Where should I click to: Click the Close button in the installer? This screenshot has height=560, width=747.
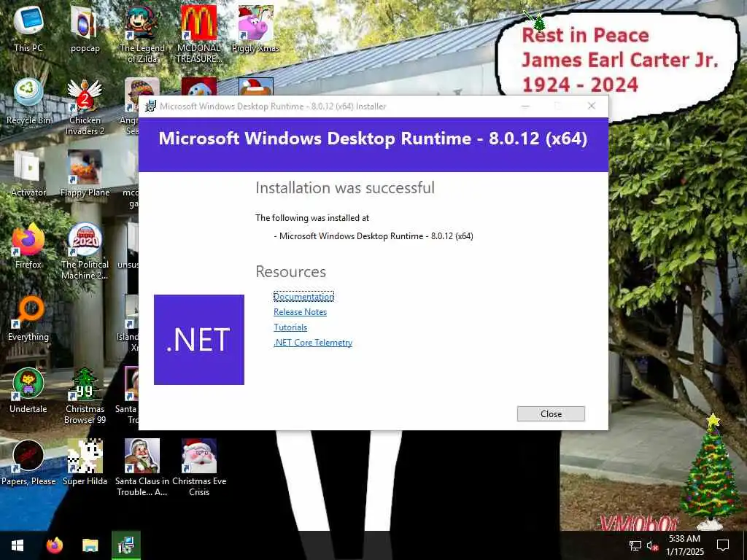click(551, 414)
